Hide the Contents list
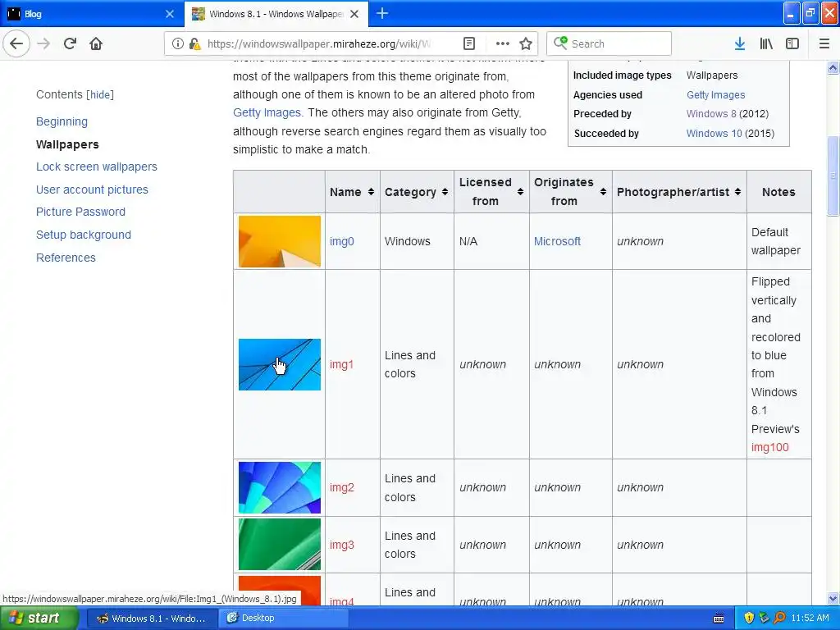 click(100, 95)
